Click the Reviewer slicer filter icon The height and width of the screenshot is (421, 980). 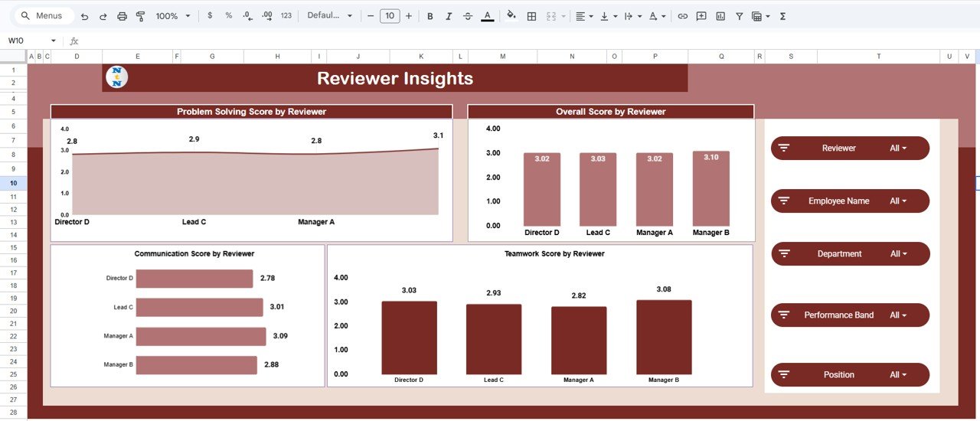pyautogui.click(x=783, y=148)
